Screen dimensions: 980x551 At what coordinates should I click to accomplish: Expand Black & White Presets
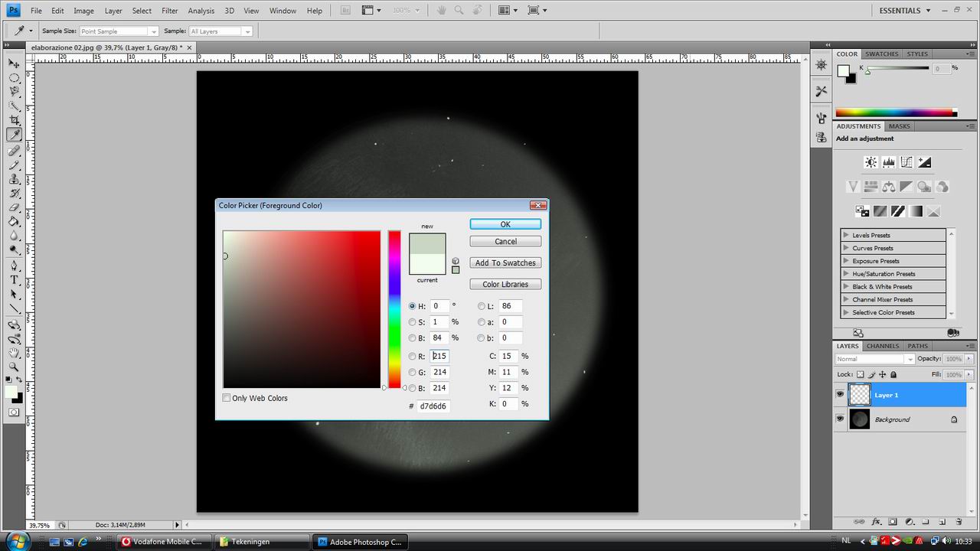(x=845, y=287)
